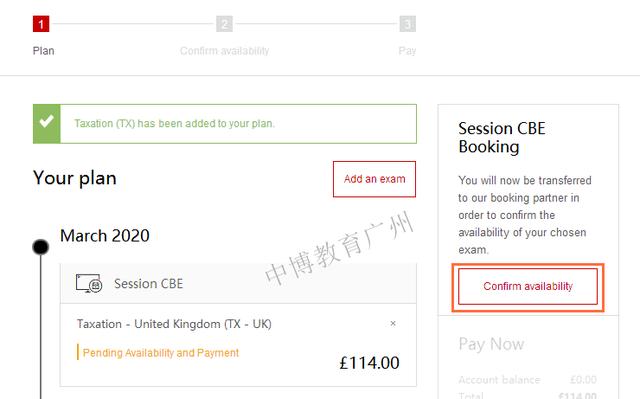Click the Add an exam button

tap(374, 179)
